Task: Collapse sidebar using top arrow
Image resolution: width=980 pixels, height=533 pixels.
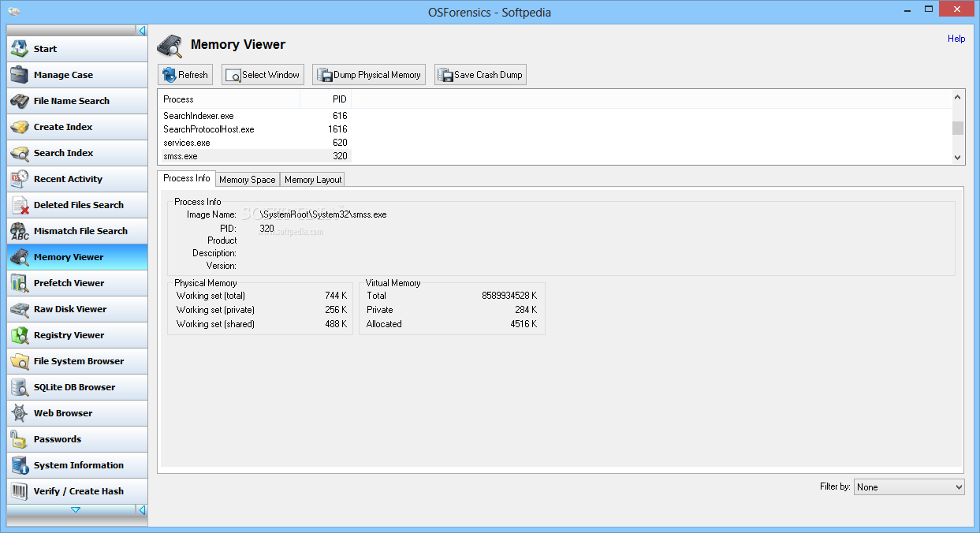Action: (142, 31)
